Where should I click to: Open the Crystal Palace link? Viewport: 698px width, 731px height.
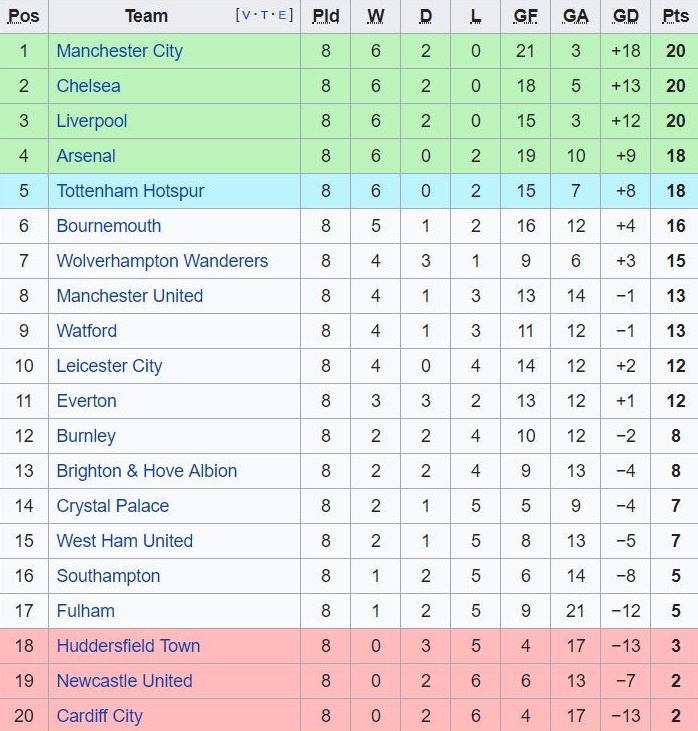112,506
